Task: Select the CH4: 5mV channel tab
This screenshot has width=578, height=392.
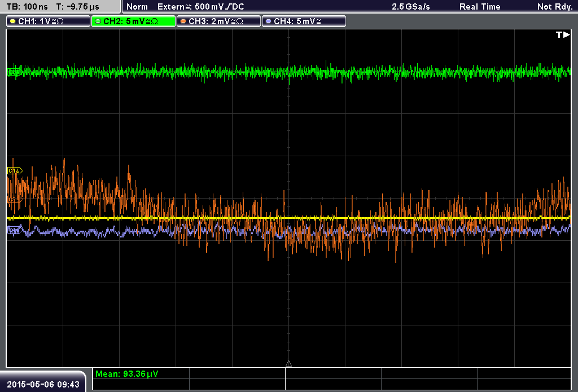Action: tap(304, 21)
